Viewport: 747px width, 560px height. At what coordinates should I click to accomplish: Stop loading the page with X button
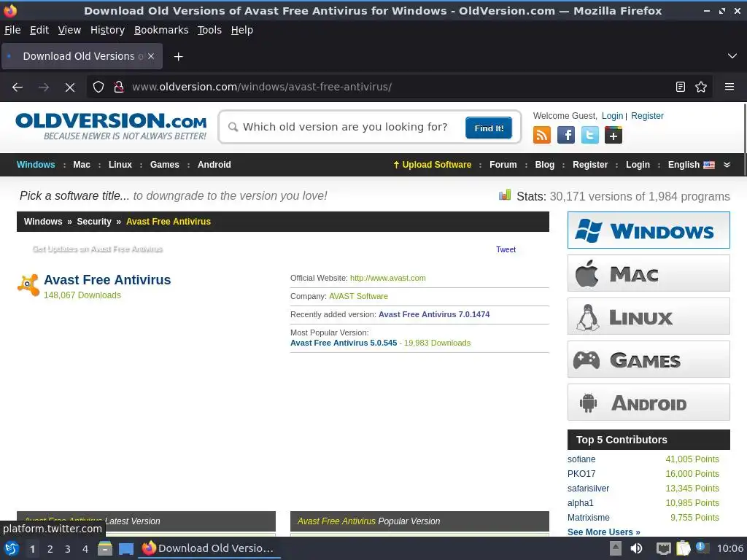click(70, 87)
